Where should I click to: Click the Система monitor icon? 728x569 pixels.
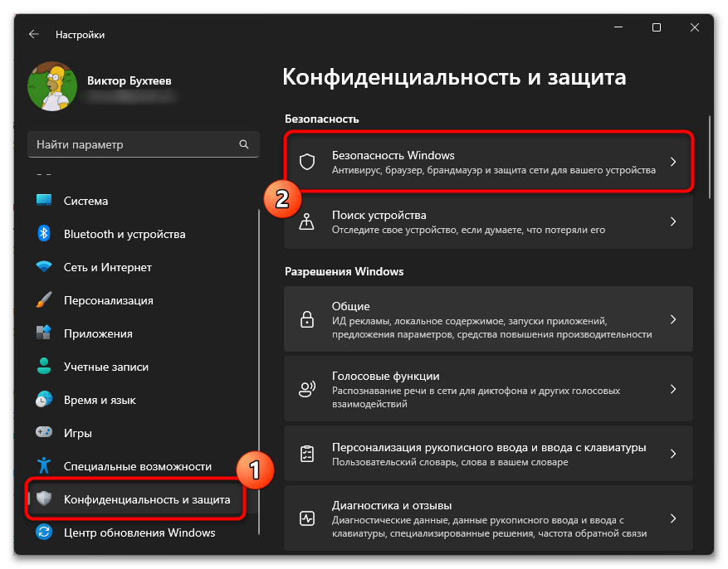tap(44, 201)
